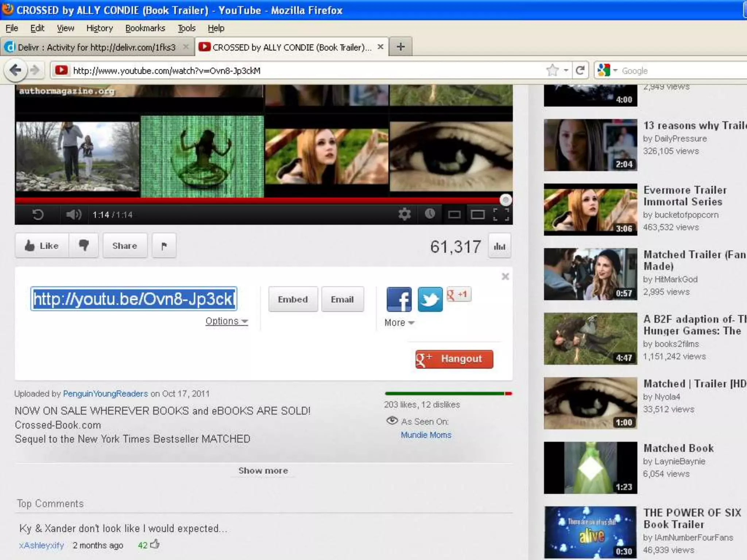Open video quality settings gear
The image size is (747, 560).
[405, 214]
